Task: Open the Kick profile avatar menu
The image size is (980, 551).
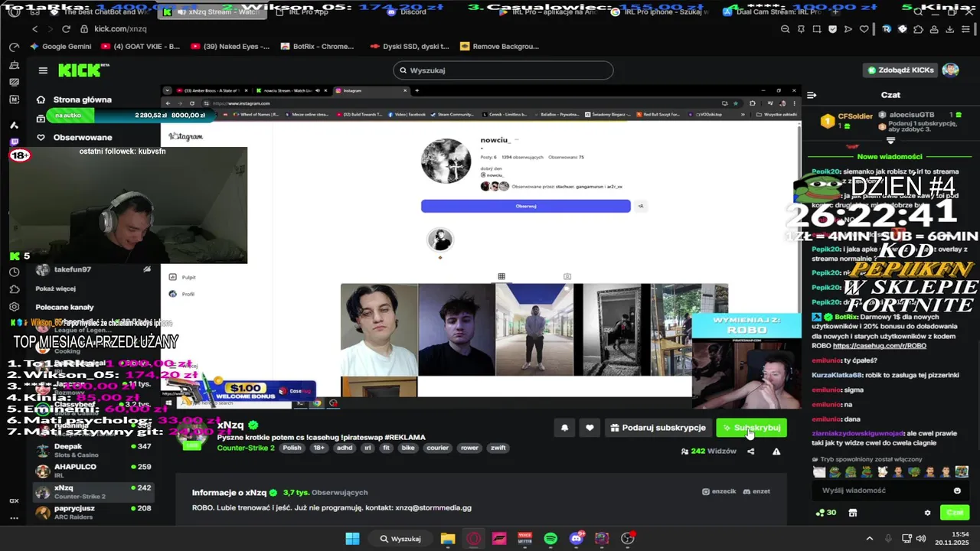Action: (950, 70)
